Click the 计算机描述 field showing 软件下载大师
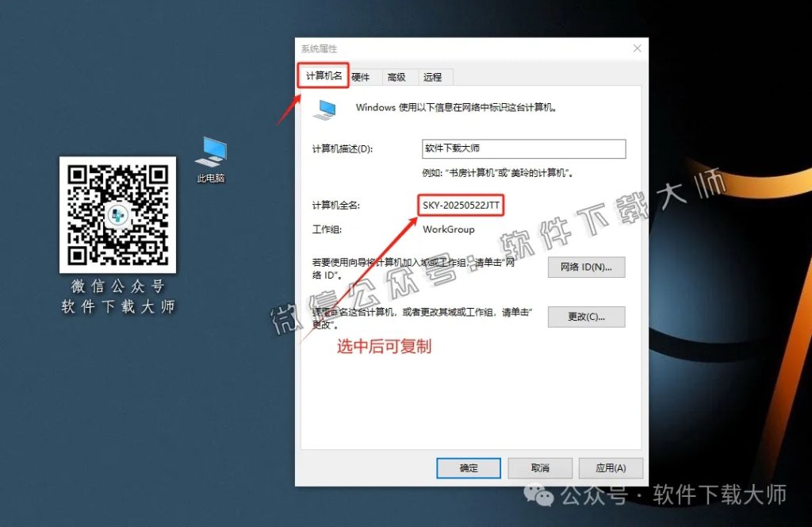This screenshot has width=812, height=527. 523,148
